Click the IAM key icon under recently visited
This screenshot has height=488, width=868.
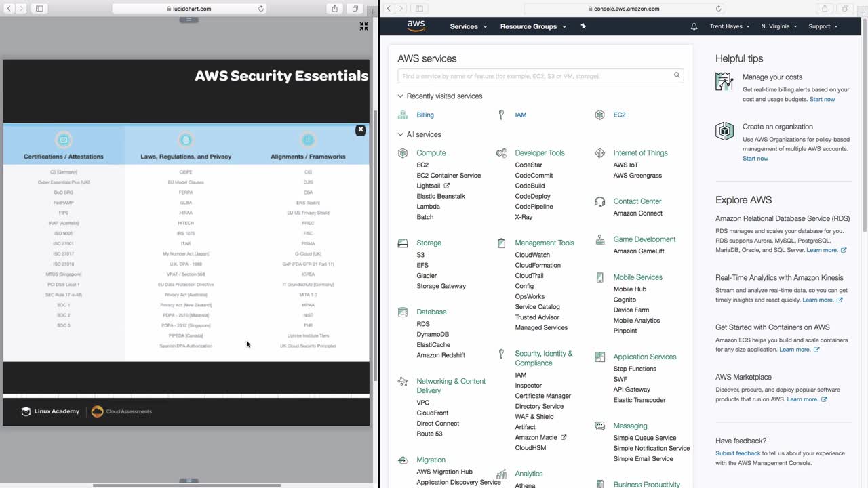(501, 115)
